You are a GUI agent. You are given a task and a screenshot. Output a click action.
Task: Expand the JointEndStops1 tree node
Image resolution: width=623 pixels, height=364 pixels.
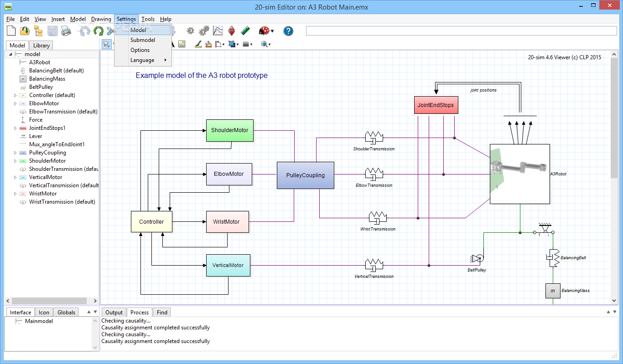(15, 128)
